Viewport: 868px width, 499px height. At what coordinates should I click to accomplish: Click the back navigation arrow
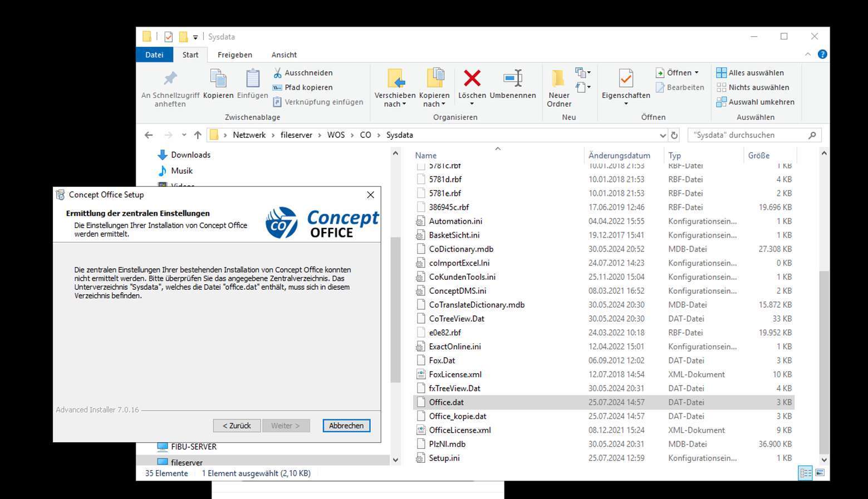[x=149, y=135]
